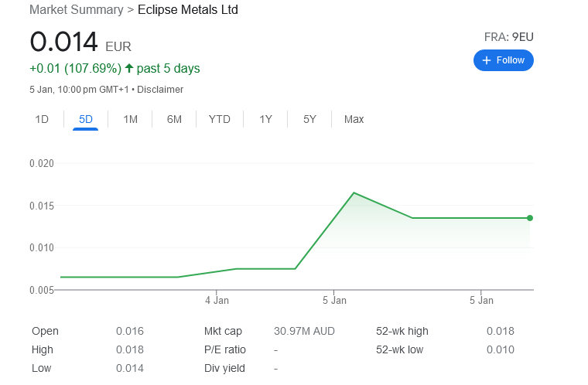Switch to the 1Y time range tab
Screen dimensions: 588x385
click(265, 119)
